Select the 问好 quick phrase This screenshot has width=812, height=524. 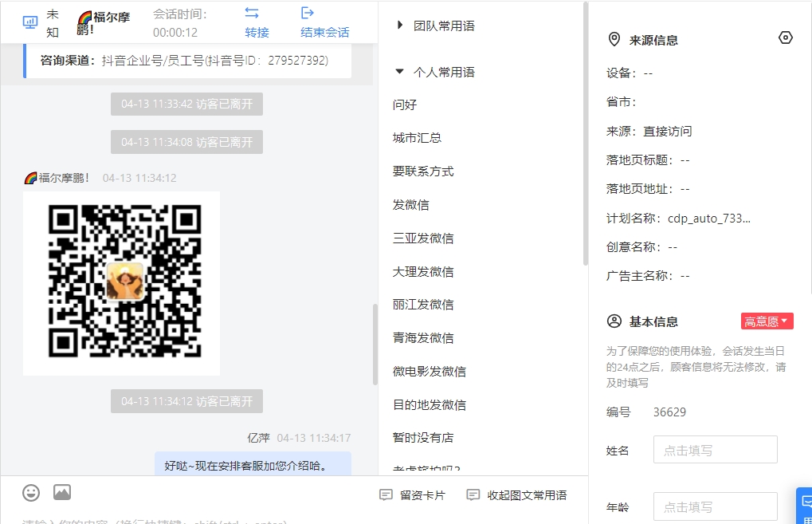click(405, 104)
